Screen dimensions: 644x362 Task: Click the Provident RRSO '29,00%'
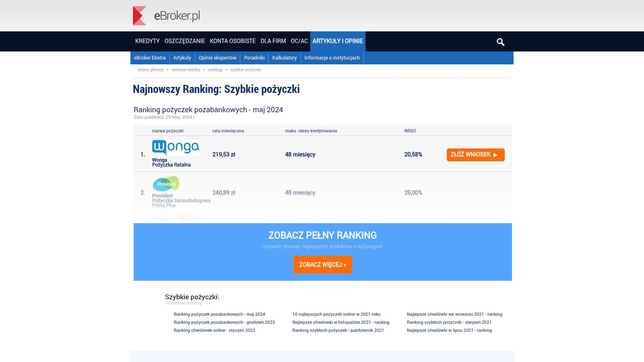pyautogui.click(x=413, y=193)
